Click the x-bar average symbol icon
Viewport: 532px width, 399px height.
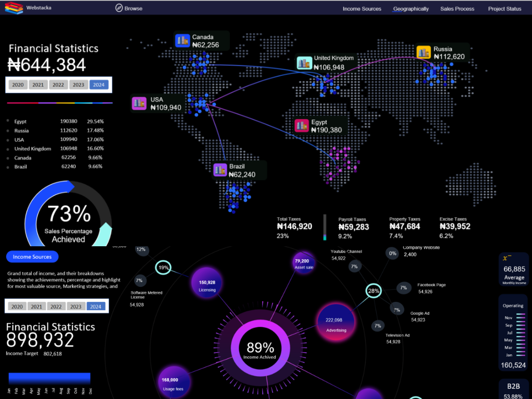coord(507,258)
